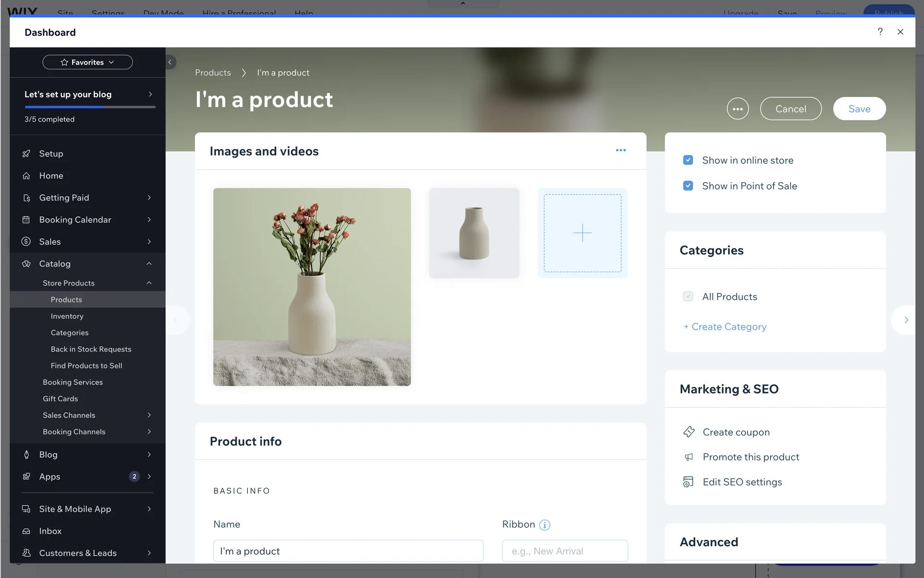Viewport: 924px width, 578px height.
Task: Open product more-actions ellipsis next to Cancel
Action: click(737, 109)
